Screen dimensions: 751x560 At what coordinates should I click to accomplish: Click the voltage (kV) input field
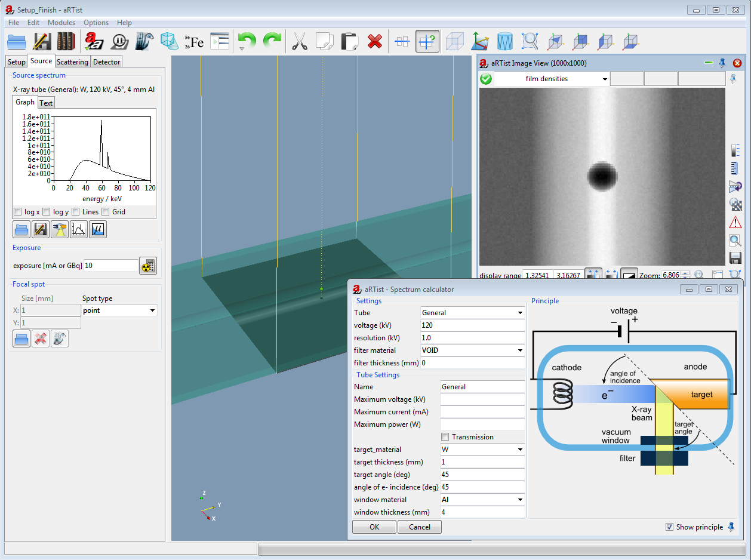(x=473, y=325)
